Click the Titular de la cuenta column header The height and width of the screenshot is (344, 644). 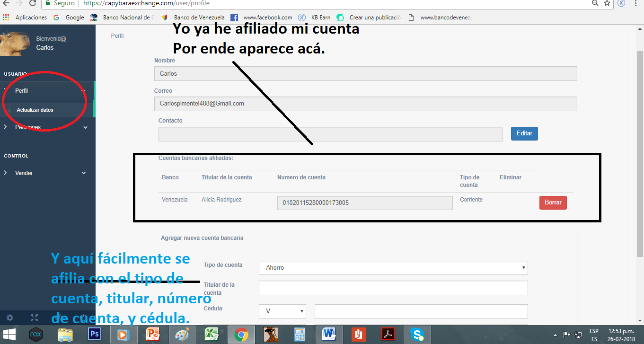click(227, 177)
